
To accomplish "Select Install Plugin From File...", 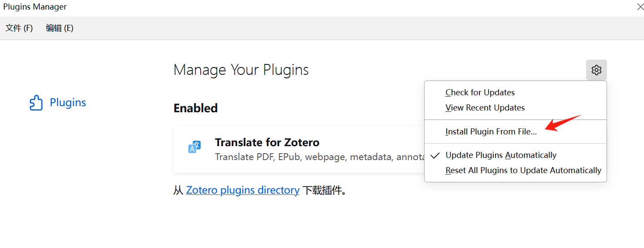I will pyautogui.click(x=491, y=132).
